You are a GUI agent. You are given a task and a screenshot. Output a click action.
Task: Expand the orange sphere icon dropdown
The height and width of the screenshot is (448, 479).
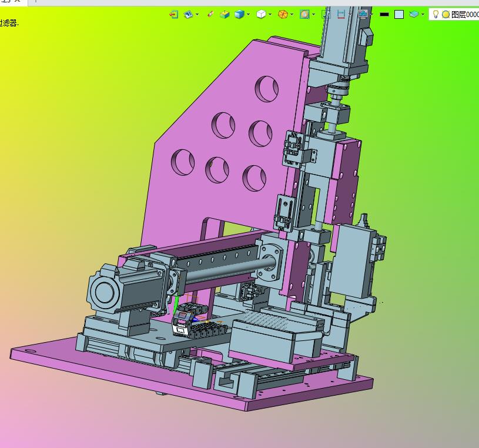[x=292, y=14]
